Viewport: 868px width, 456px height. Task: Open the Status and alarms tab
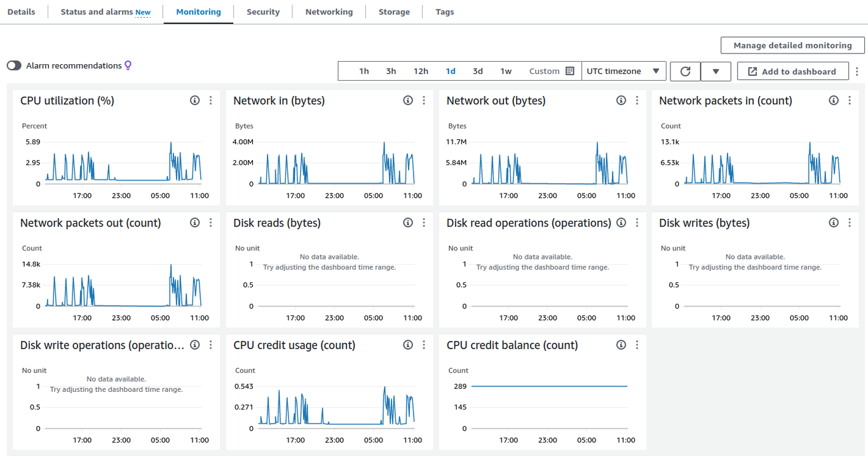[105, 12]
